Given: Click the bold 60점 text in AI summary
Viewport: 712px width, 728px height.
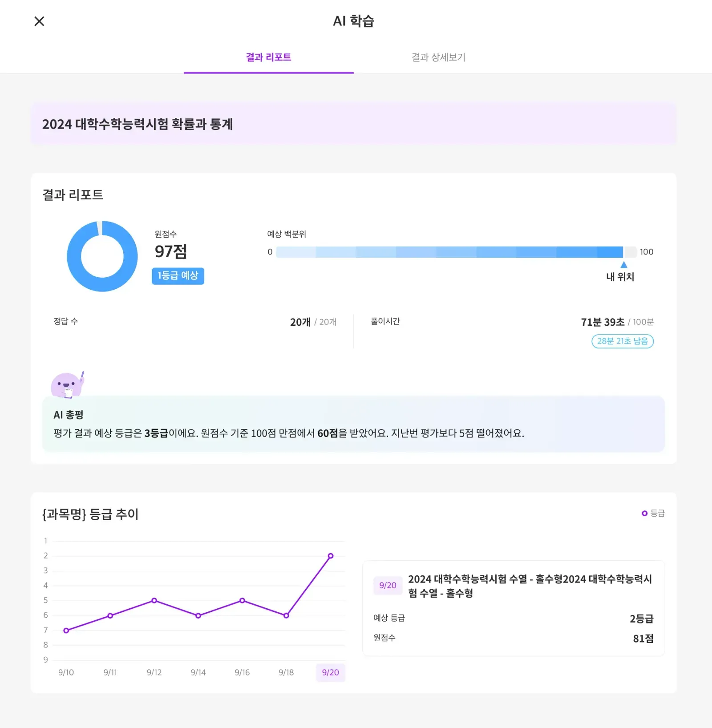Looking at the screenshot, I should [328, 433].
